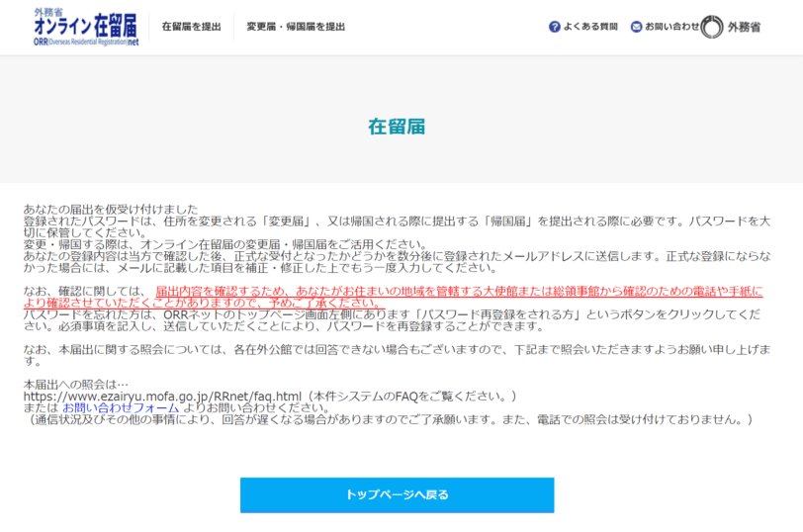Follow the お問い合わせフォーム link
The image size is (803, 532).
[x=121, y=408]
